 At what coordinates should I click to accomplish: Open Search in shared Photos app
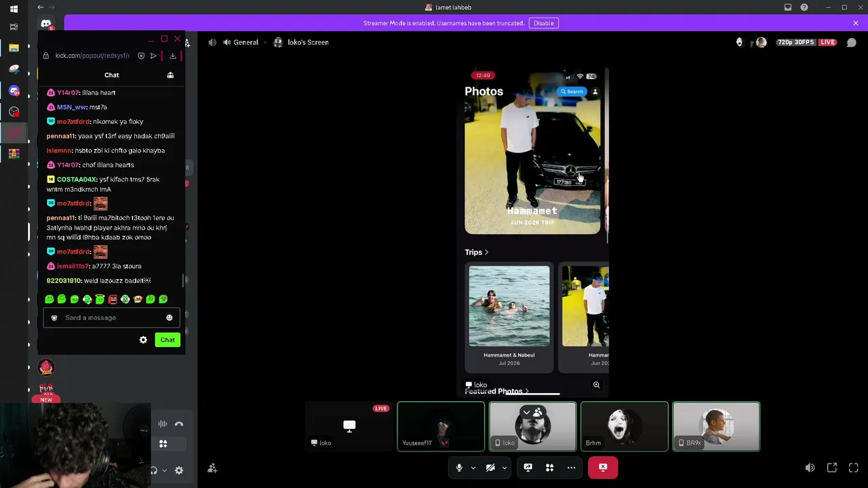point(571,91)
